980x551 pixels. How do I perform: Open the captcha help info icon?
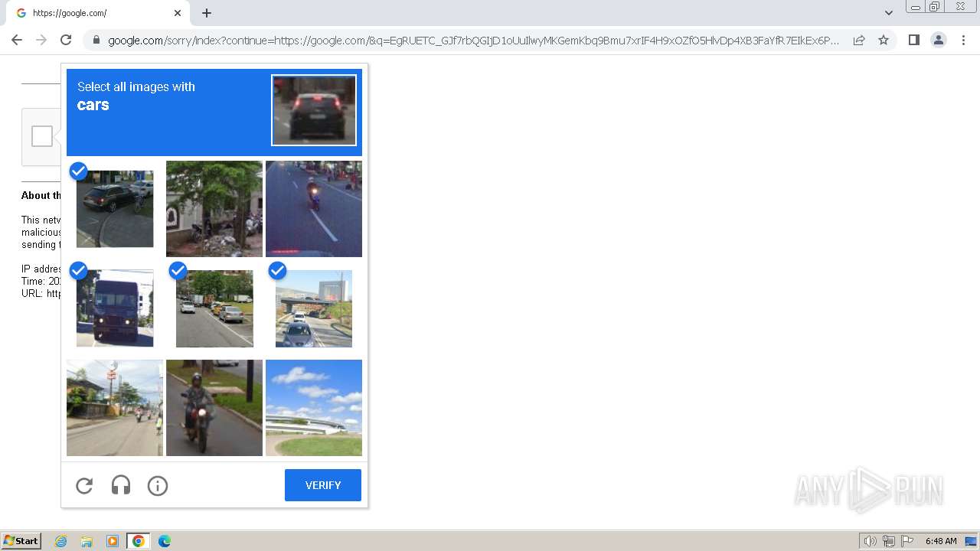coord(158,486)
